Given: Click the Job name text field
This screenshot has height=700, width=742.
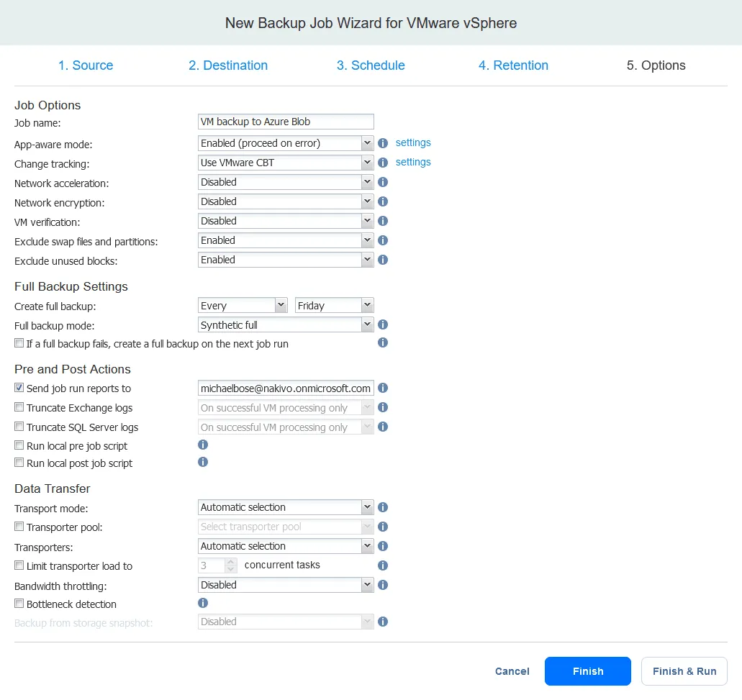Looking at the screenshot, I should 286,122.
